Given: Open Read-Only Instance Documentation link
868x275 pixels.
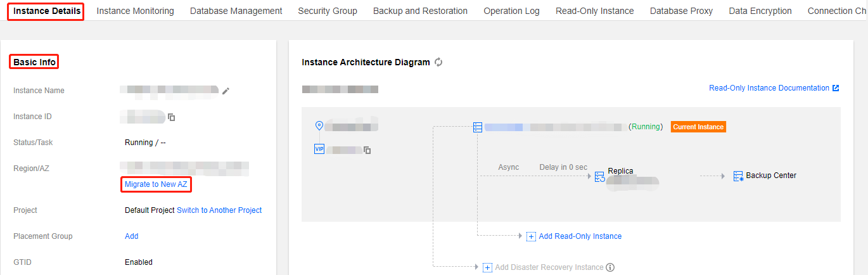Looking at the screenshot, I should pyautogui.click(x=769, y=88).
